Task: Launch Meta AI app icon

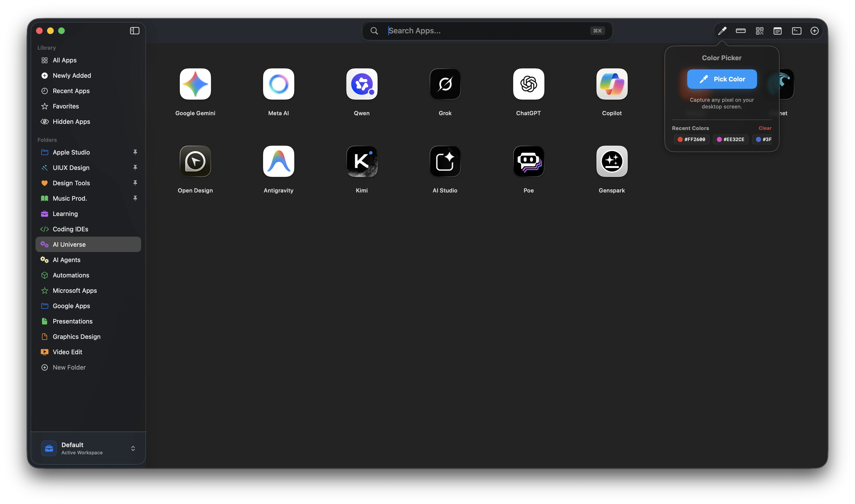Action: coord(278,84)
